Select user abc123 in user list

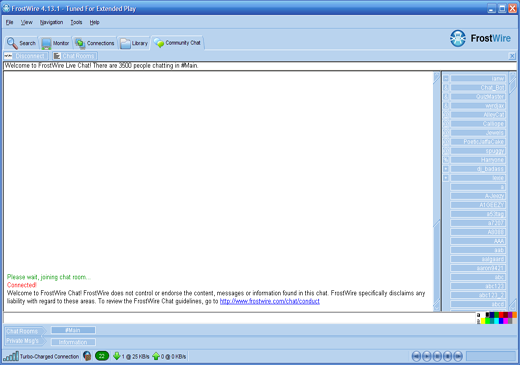(x=478, y=286)
